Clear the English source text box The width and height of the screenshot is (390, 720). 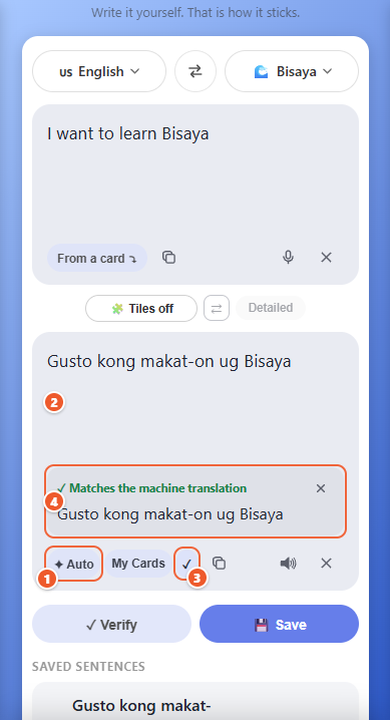(x=326, y=257)
